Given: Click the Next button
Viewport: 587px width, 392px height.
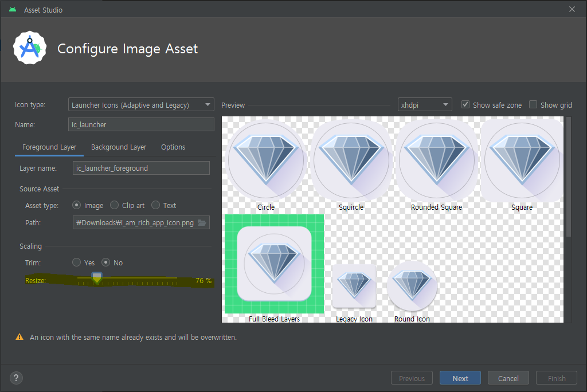Looking at the screenshot, I should (460, 378).
